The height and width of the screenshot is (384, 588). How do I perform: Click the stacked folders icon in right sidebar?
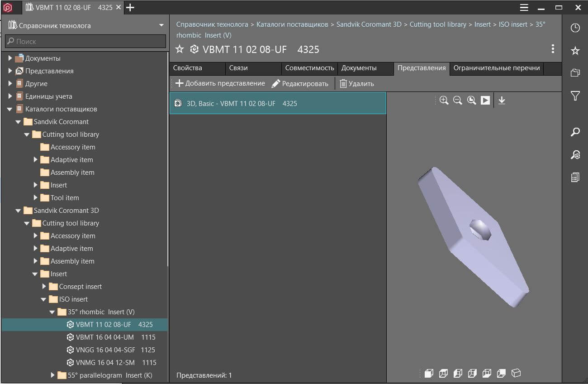coord(575,73)
